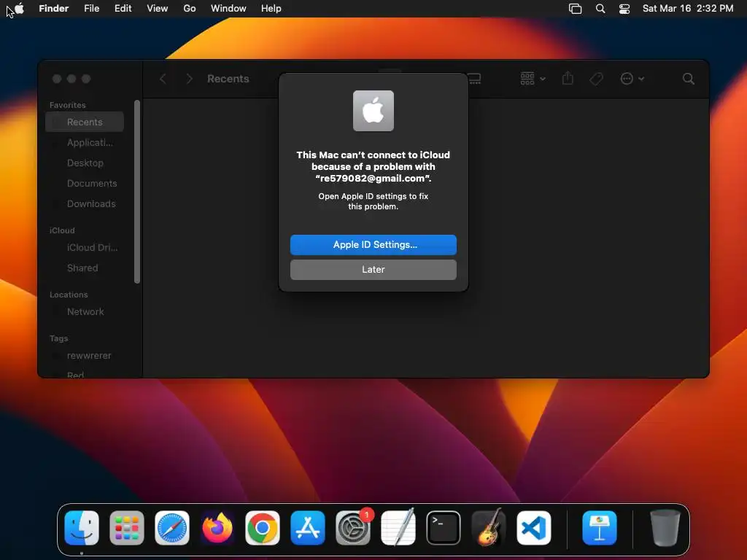Click the Tags section header
This screenshot has width=747, height=560.
click(58, 338)
